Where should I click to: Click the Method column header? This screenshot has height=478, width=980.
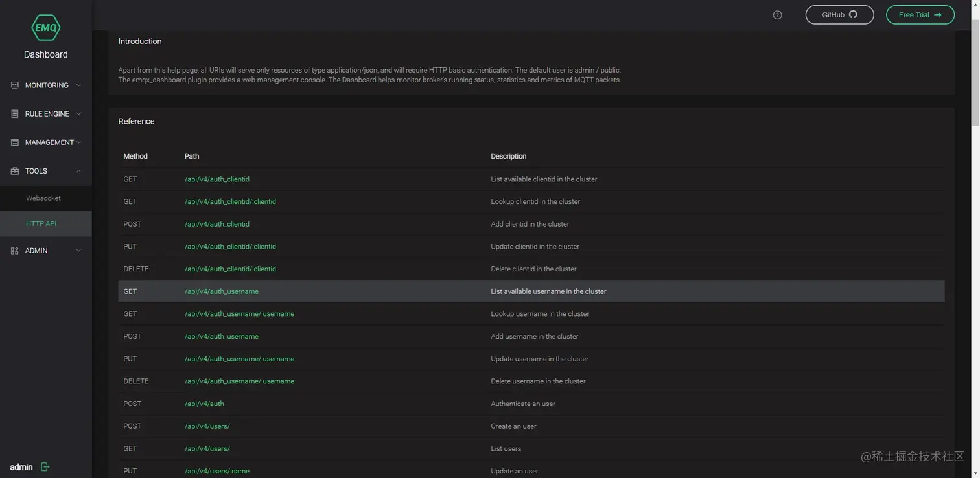click(x=135, y=157)
